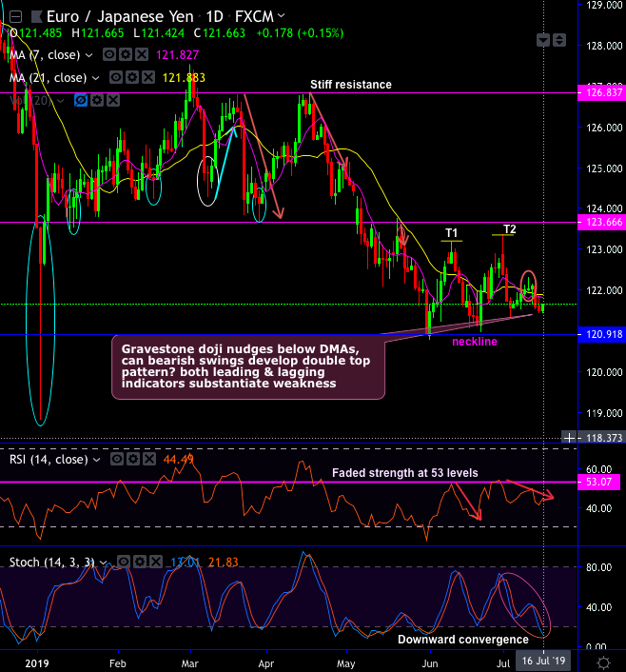Click the Mar label on time axis
This screenshot has height=672, width=626.
point(190,663)
